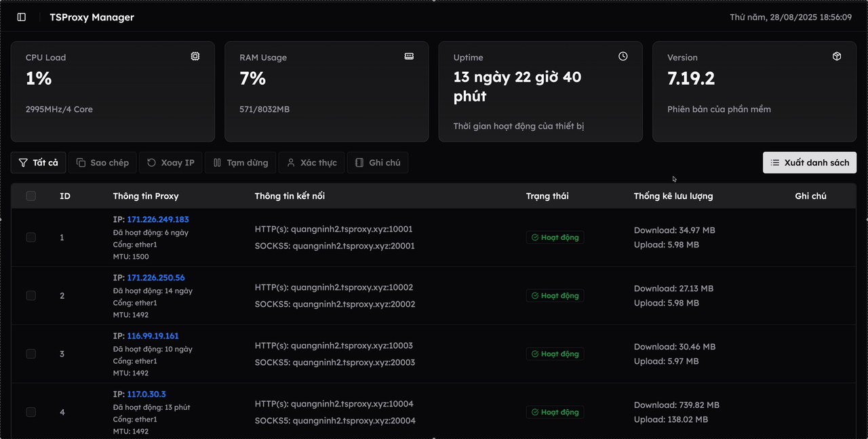Open the Xác thực authentication option

point(311,163)
